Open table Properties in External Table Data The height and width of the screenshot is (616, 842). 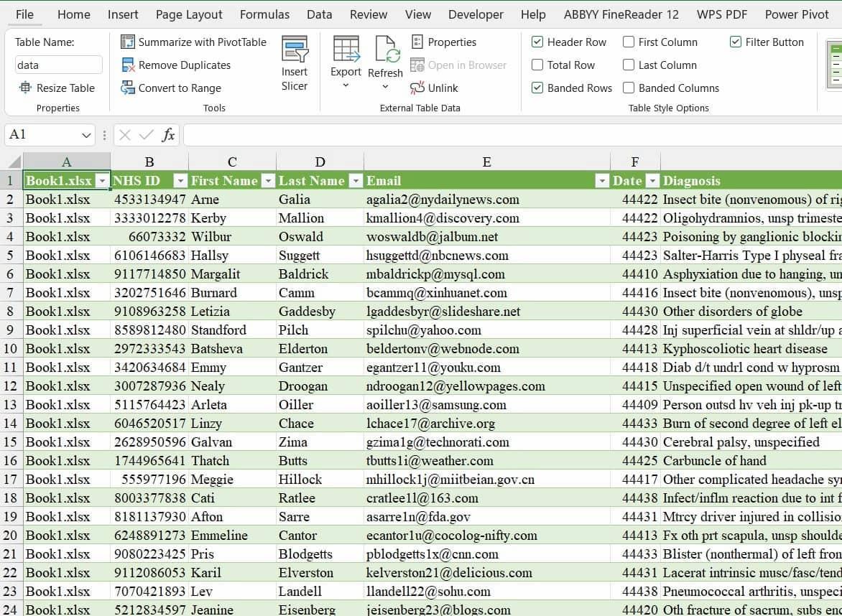click(444, 42)
